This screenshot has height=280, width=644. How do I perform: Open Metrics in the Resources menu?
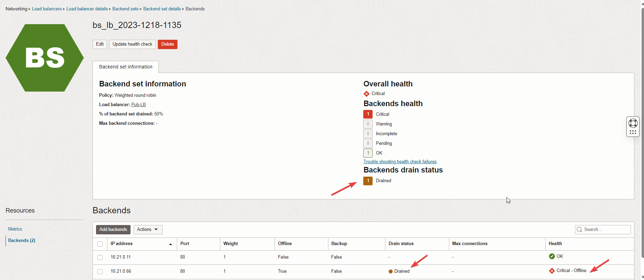(15, 229)
